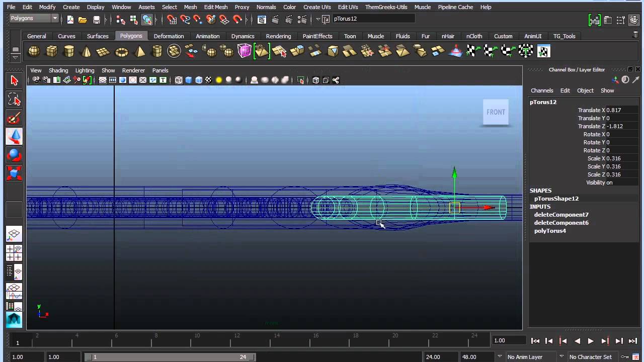Open the Normals menu
Image resolution: width=644 pixels, height=362 pixels.
pos(266,7)
